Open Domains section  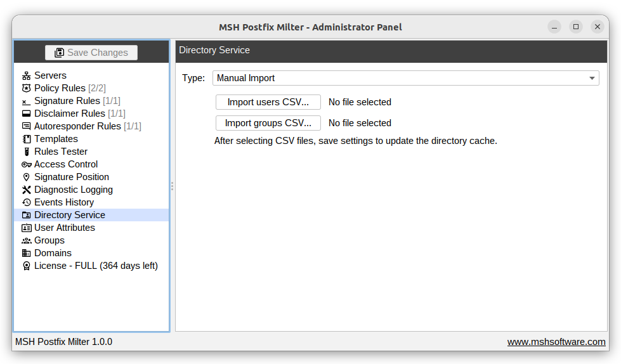[x=53, y=253]
